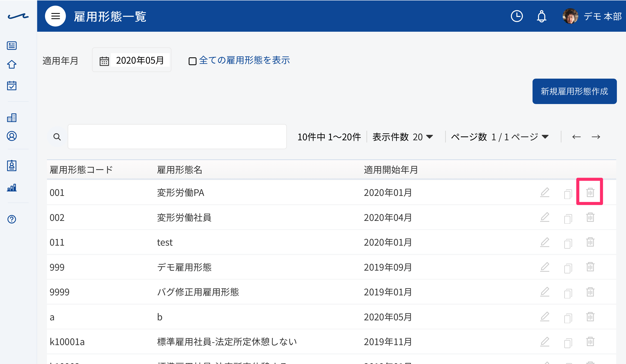Viewport: 626px width, 364px height.
Task: Copy row 002 変形労働社員
Action: [568, 218]
